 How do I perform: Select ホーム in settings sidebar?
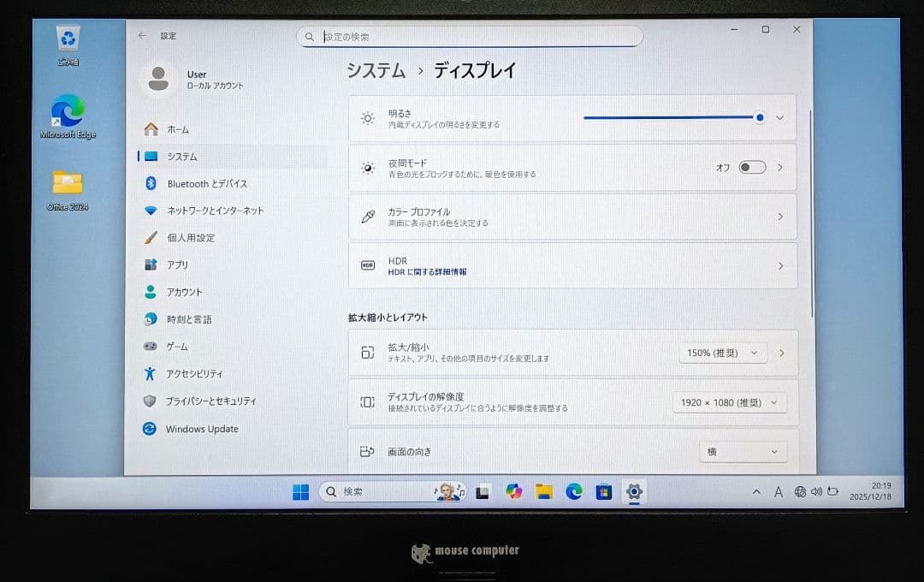232,129
